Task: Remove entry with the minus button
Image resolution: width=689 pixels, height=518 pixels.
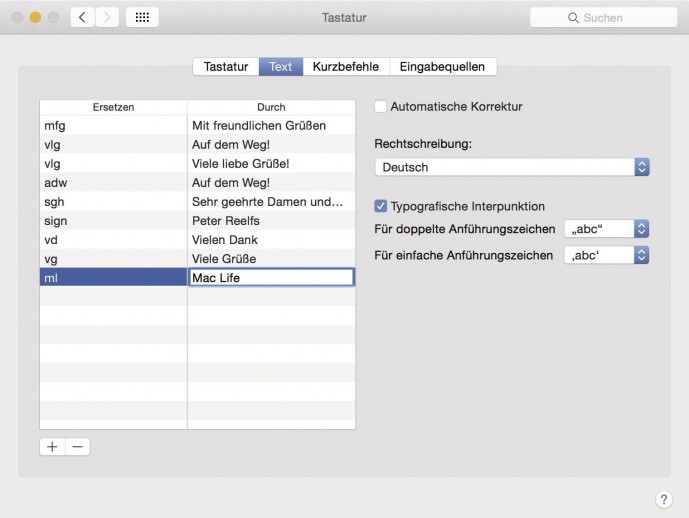Action: coord(78,447)
